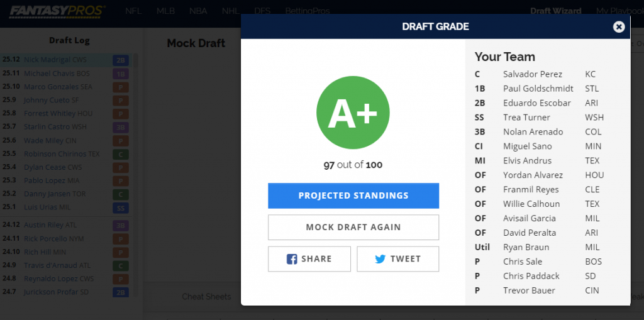
Task: Select Nick Madrigal in the draft log
Action: pyautogui.click(x=55, y=60)
